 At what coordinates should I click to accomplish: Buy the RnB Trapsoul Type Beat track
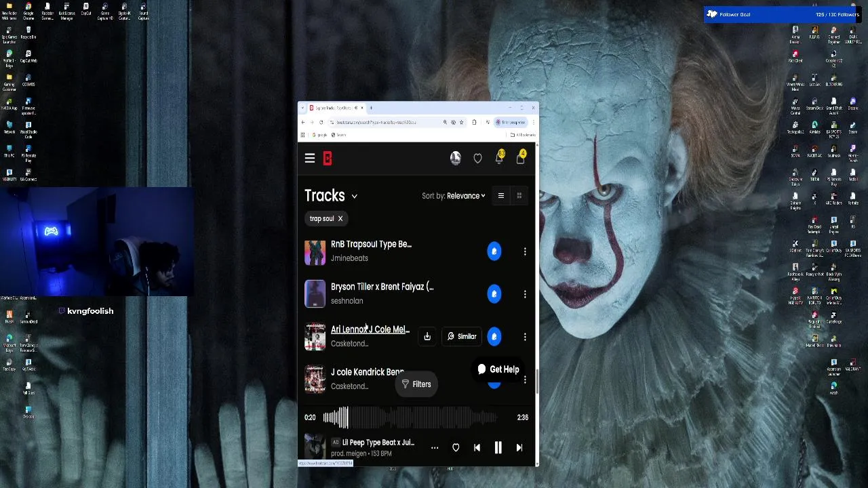(494, 251)
